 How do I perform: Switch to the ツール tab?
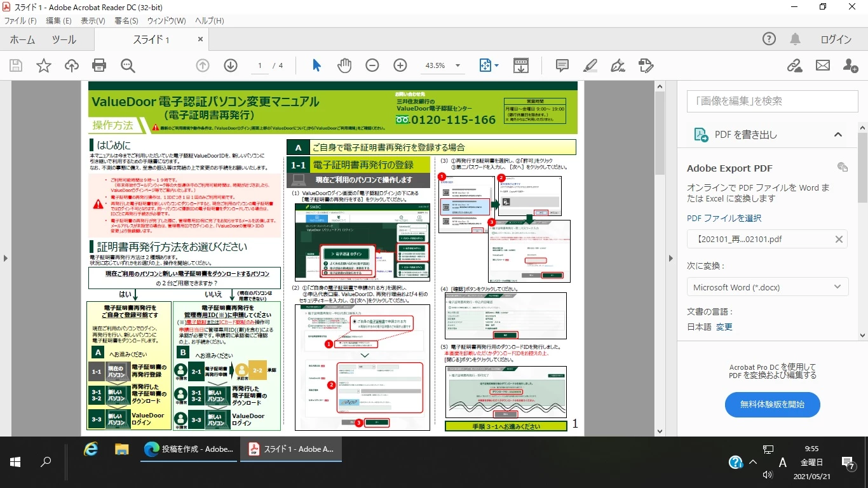[x=64, y=39]
